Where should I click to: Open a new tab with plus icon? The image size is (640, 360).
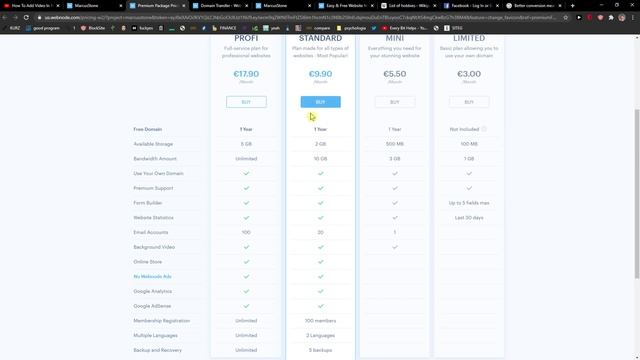coord(573,6)
